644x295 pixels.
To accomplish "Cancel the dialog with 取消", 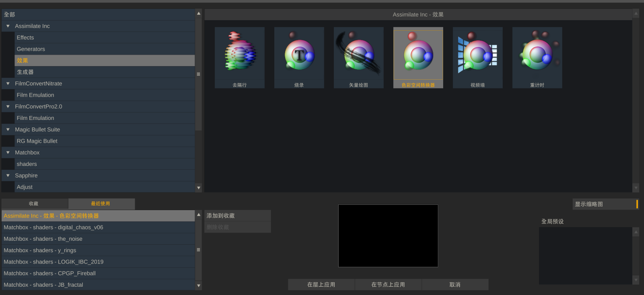I will click(x=455, y=284).
